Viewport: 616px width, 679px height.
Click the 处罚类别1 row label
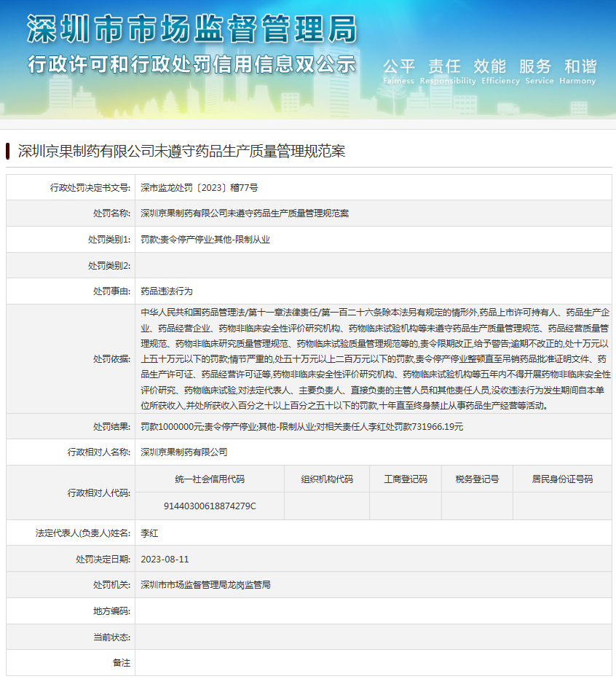tap(109, 240)
